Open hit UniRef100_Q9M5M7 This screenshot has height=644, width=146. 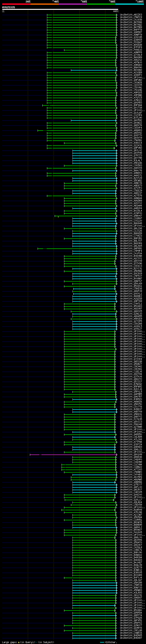pos(131,32)
